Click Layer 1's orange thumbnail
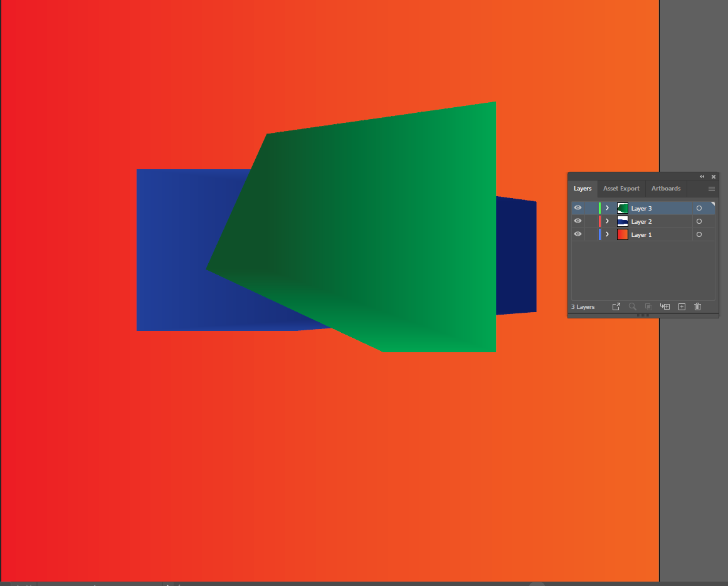This screenshot has height=586, width=728. pos(622,234)
